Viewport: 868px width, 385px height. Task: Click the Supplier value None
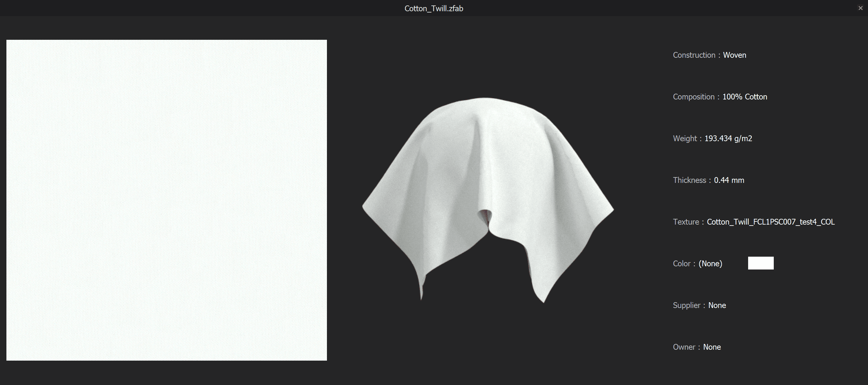[x=717, y=305]
